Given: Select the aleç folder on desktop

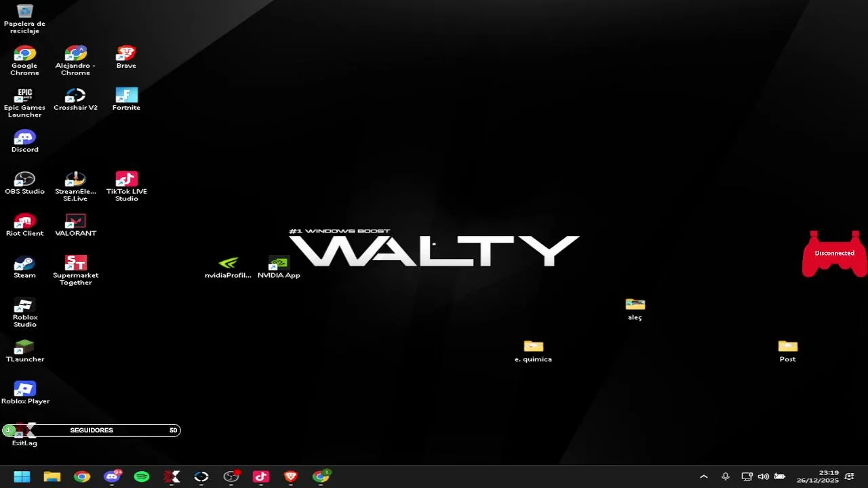Looking at the screenshot, I should pyautogui.click(x=635, y=310).
